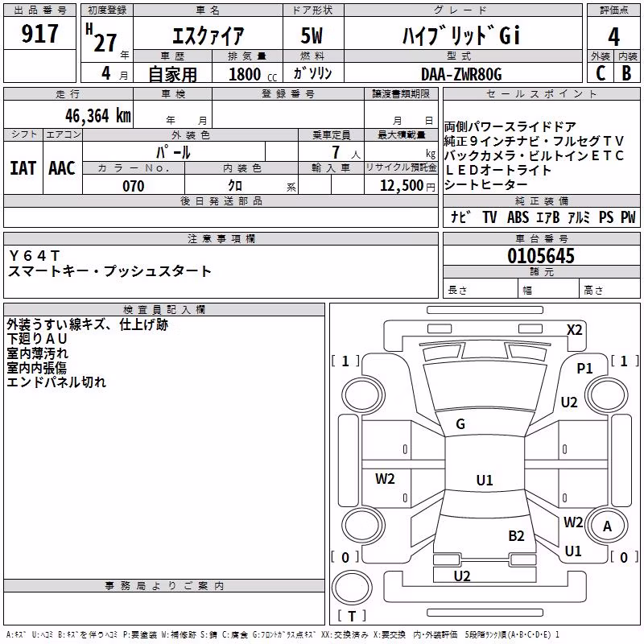The image size is (644, 644).
Task: Click the color number 070
Action: 134,186
